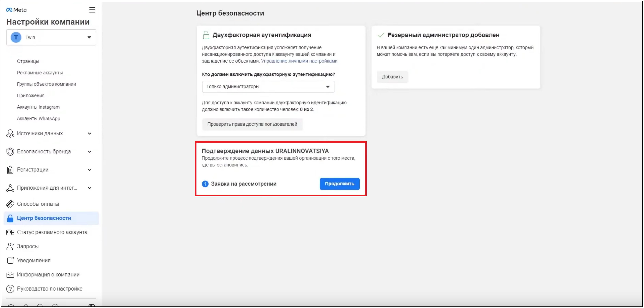Viewport: 644px width, 308px height.
Task: Click the green checkmark beside Резервный администратор
Action: tap(381, 35)
